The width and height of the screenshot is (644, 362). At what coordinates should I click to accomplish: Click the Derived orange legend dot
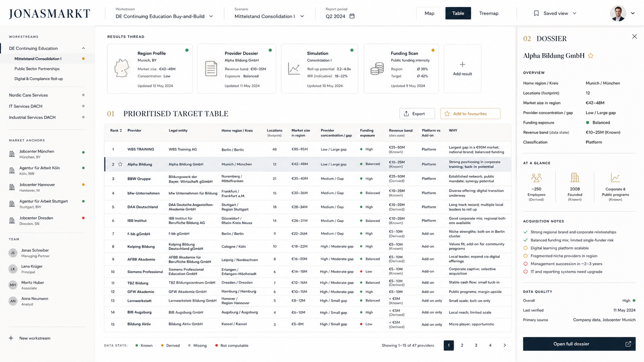(162, 345)
